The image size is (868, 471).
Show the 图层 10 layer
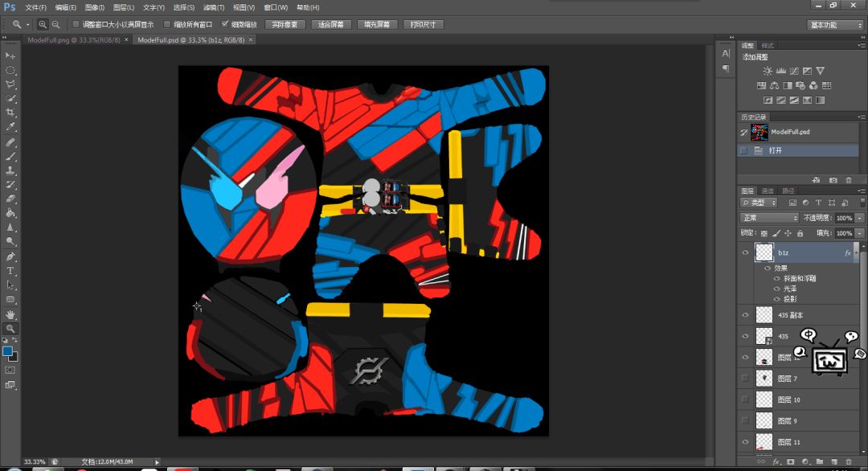pyautogui.click(x=745, y=399)
